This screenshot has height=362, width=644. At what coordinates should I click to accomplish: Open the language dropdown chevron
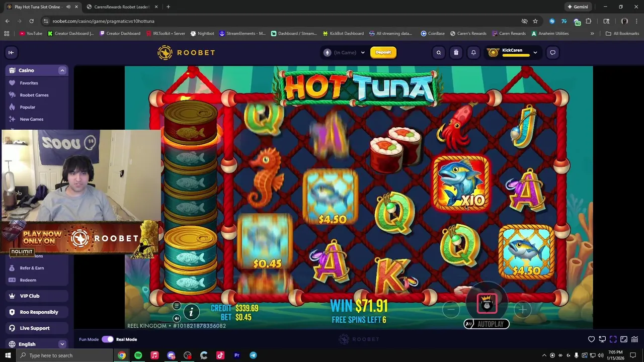click(62, 344)
